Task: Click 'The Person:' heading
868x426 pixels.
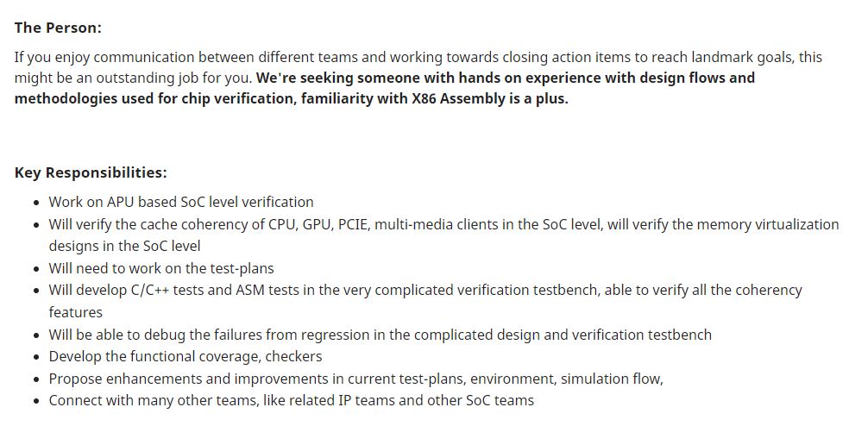Action: pos(58,28)
